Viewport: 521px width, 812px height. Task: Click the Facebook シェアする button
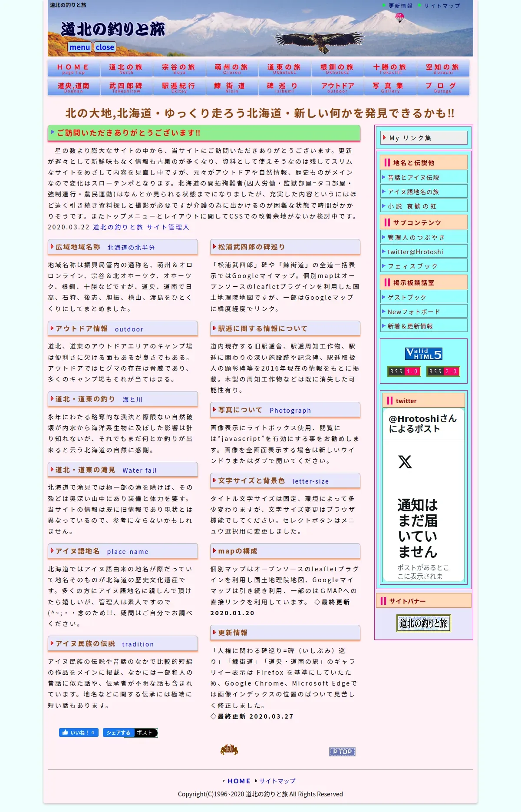[x=118, y=732]
